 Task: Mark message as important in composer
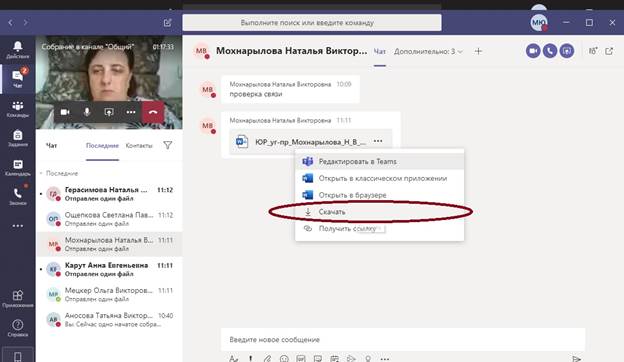tap(250, 359)
